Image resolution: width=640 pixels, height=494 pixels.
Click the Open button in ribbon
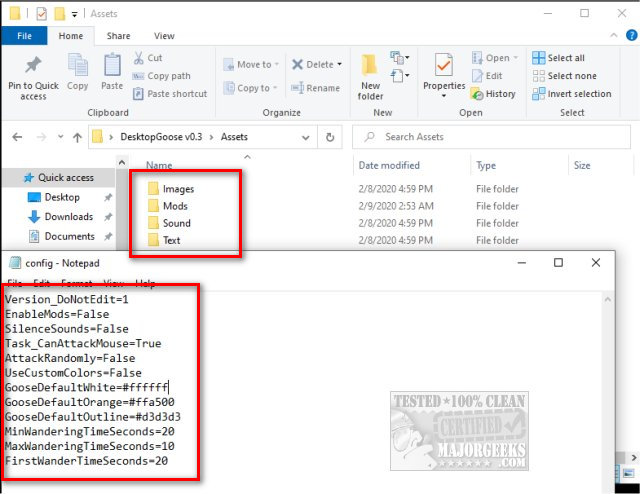coord(495,58)
